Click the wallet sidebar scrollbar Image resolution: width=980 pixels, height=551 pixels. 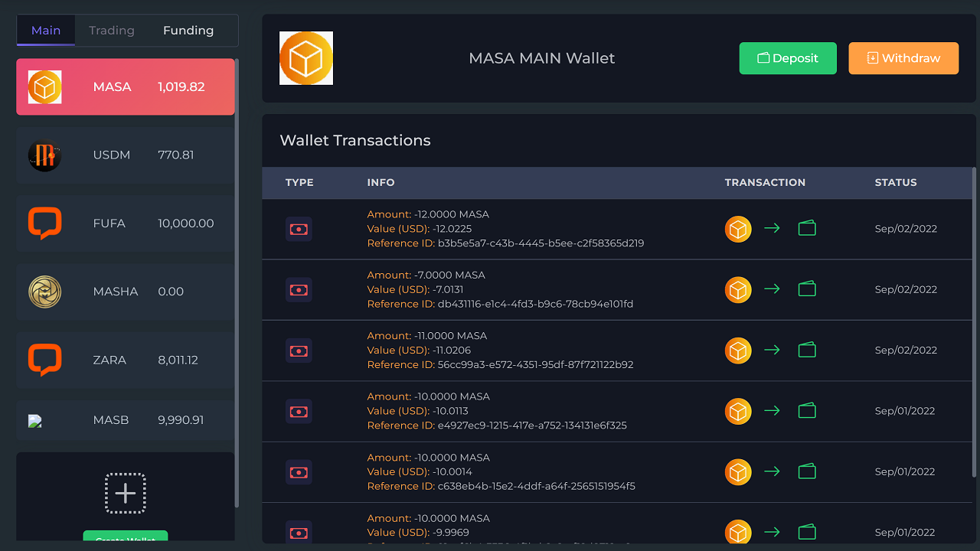(x=237, y=283)
